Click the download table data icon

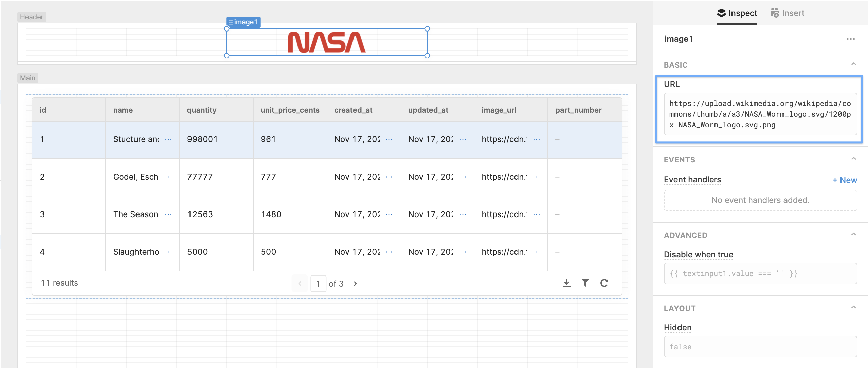coord(566,283)
